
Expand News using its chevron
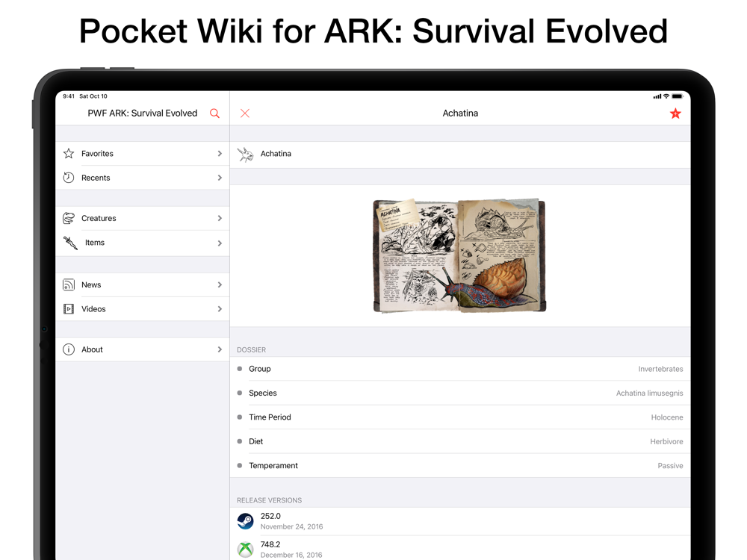(220, 284)
